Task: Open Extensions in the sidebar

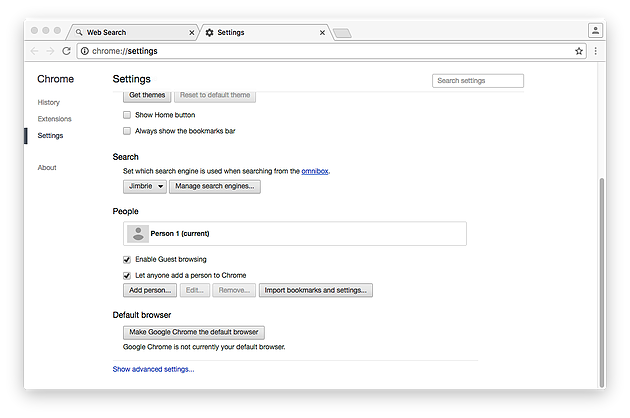Action: coord(55,119)
